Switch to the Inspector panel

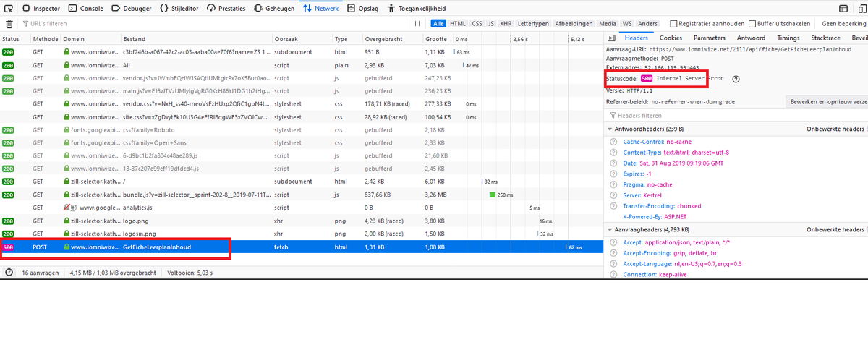click(41, 9)
